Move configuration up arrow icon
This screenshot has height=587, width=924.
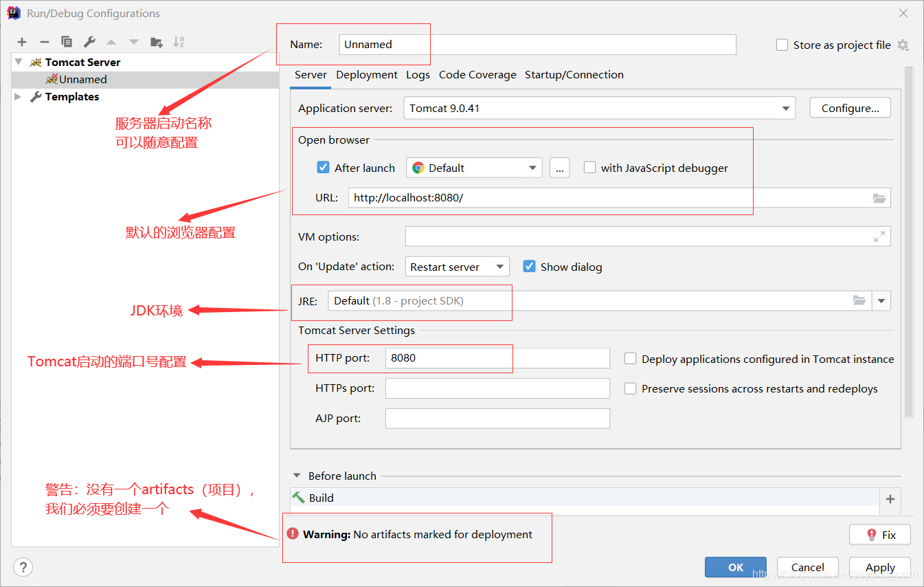click(111, 42)
